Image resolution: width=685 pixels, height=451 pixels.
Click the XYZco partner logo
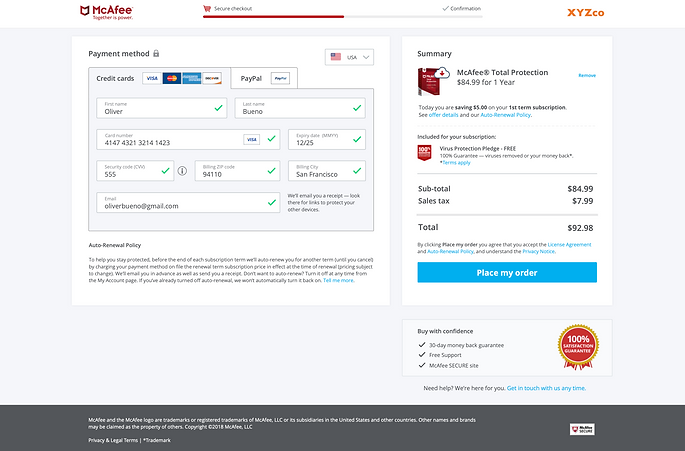pyautogui.click(x=585, y=13)
